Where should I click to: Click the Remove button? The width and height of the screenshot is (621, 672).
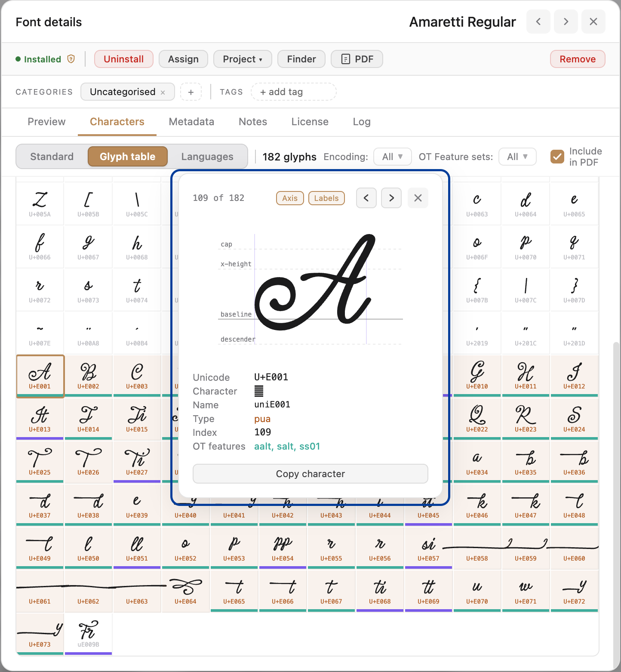pos(578,59)
